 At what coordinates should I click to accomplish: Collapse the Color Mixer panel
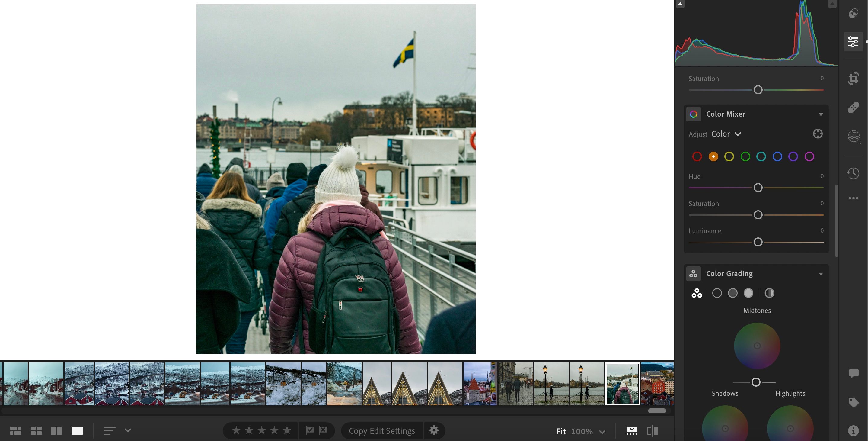pyautogui.click(x=821, y=114)
